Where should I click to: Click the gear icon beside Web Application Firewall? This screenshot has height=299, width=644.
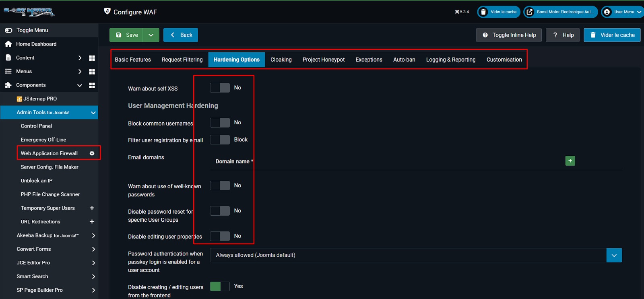pos(92,153)
